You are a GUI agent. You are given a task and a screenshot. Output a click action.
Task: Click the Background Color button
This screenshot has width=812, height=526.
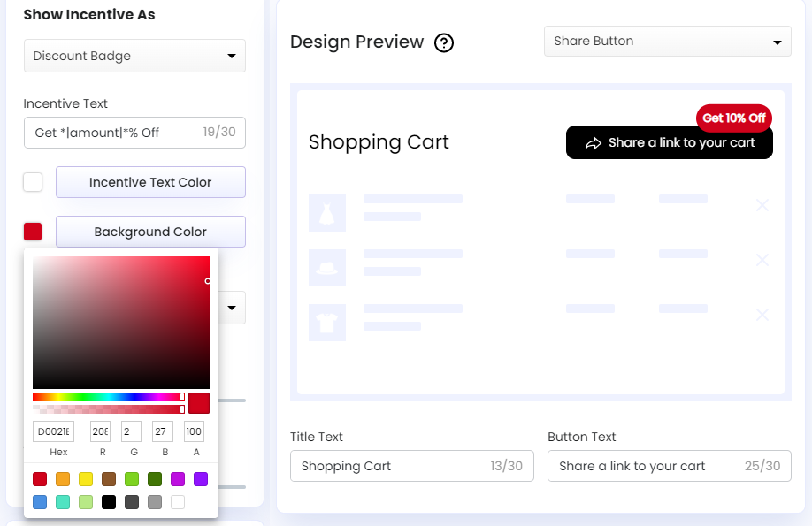pos(150,232)
